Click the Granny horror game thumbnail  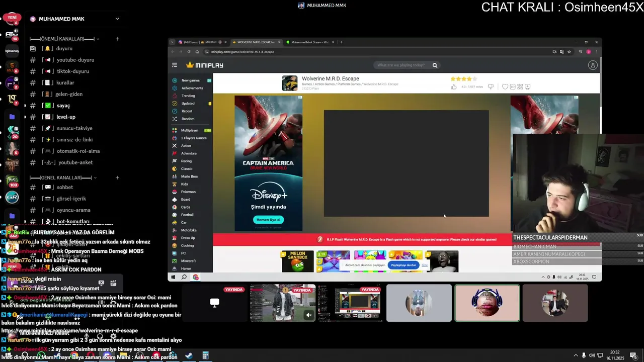point(442,261)
